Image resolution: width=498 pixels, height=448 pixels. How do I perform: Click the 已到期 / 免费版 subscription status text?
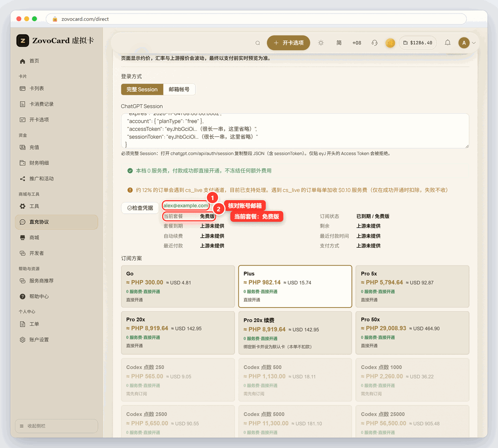click(x=373, y=217)
